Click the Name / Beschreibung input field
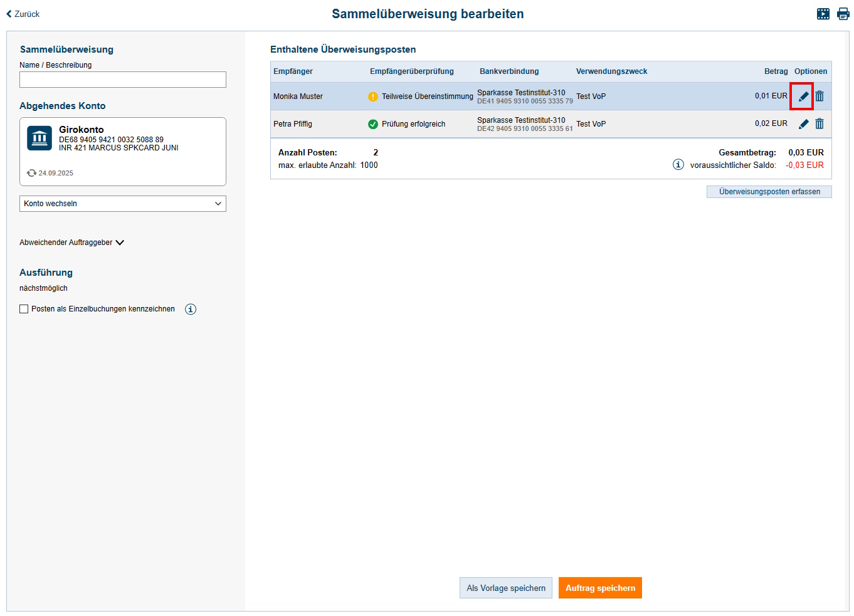This screenshot has height=616, width=854. tap(123, 80)
